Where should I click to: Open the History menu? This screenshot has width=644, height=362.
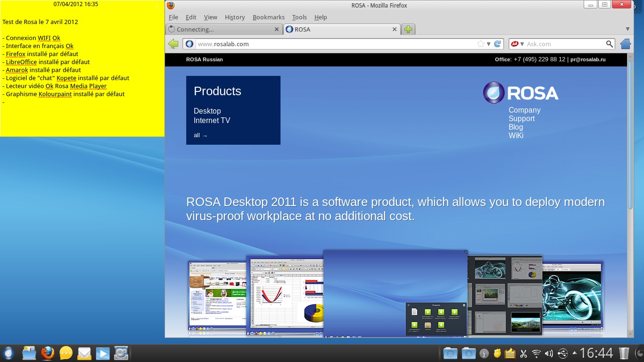pyautogui.click(x=235, y=17)
